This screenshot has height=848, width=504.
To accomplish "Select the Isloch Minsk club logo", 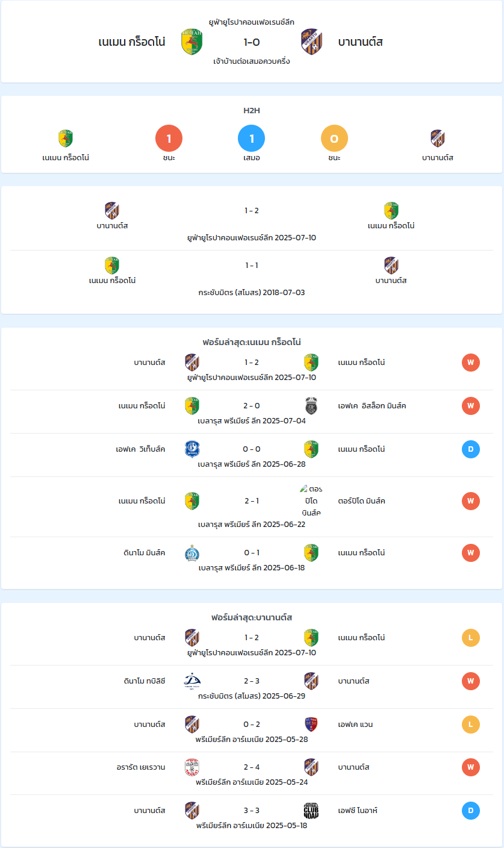I will tap(311, 406).
